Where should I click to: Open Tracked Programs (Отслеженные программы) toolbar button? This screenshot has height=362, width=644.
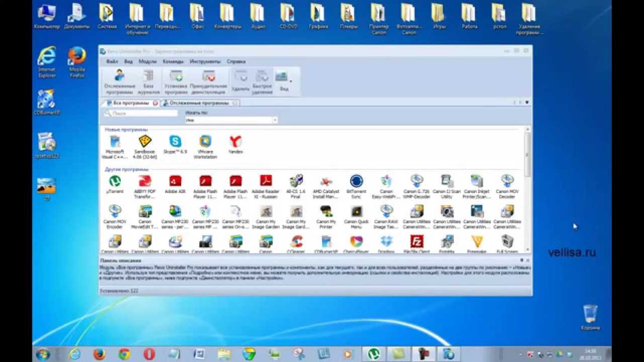119,82
